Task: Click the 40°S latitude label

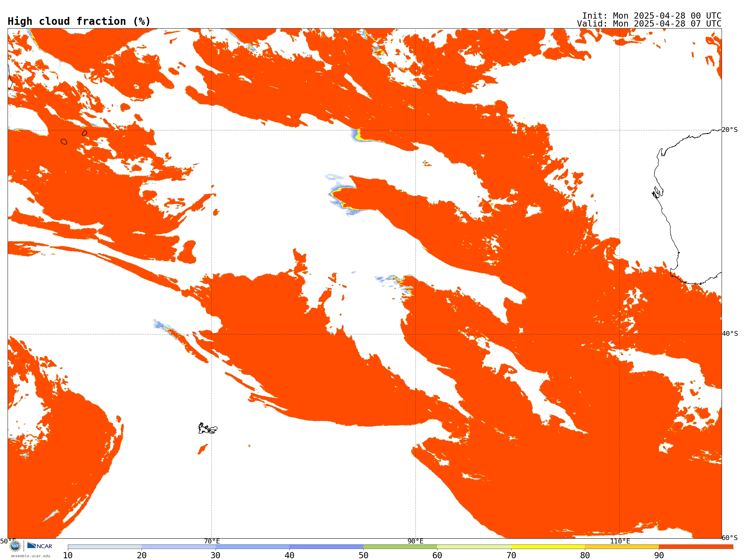Action: (x=730, y=334)
